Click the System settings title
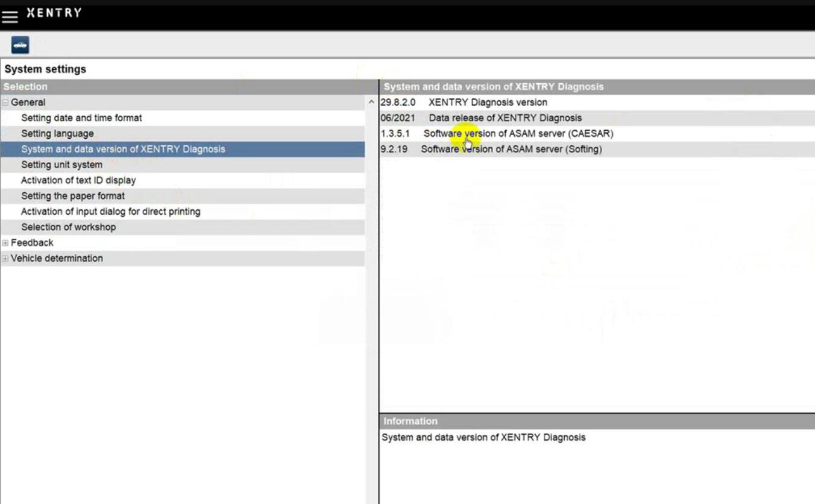Image resolution: width=815 pixels, height=504 pixels. 45,69
